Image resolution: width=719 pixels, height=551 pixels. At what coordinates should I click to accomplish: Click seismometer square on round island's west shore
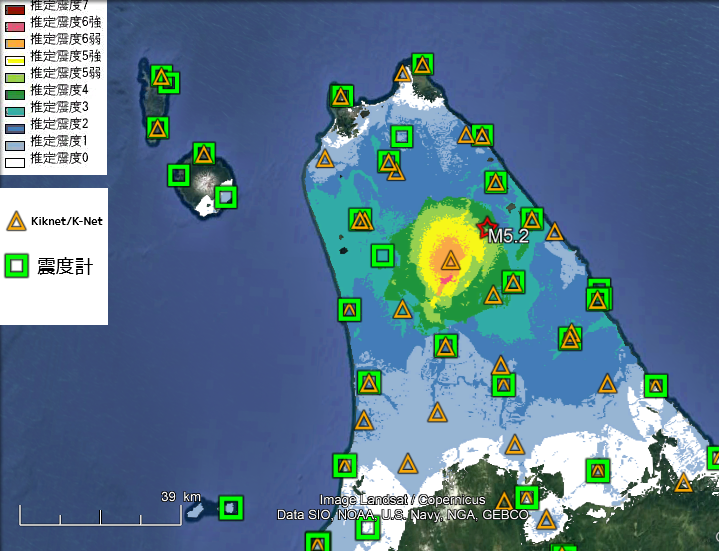click(179, 175)
